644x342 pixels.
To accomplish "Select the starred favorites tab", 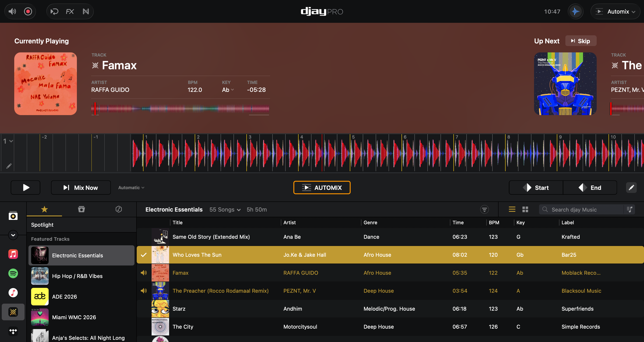I will point(44,209).
